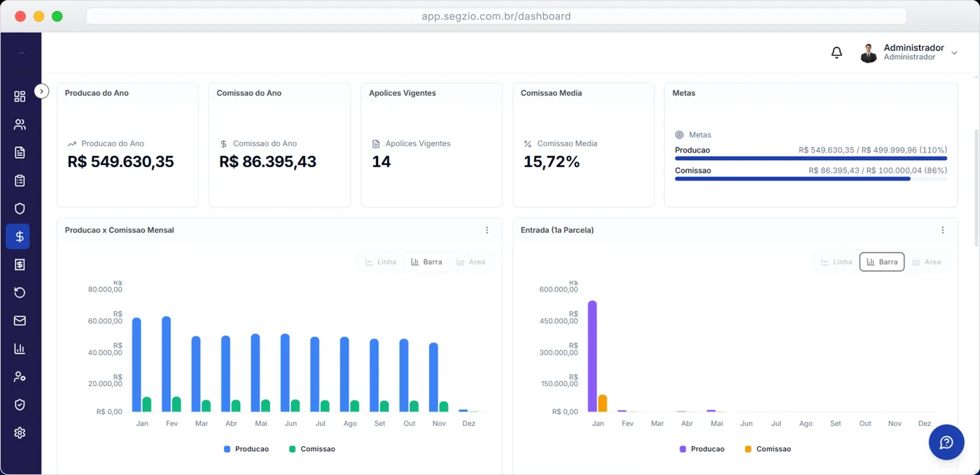
Task: Open the clipboard list icon in sidebar
Action: 20,180
